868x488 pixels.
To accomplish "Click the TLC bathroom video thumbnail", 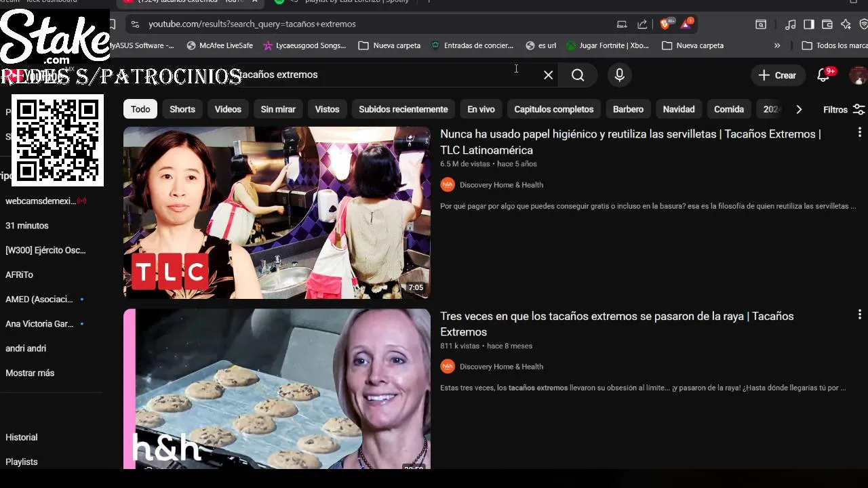I will click(x=277, y=213).
